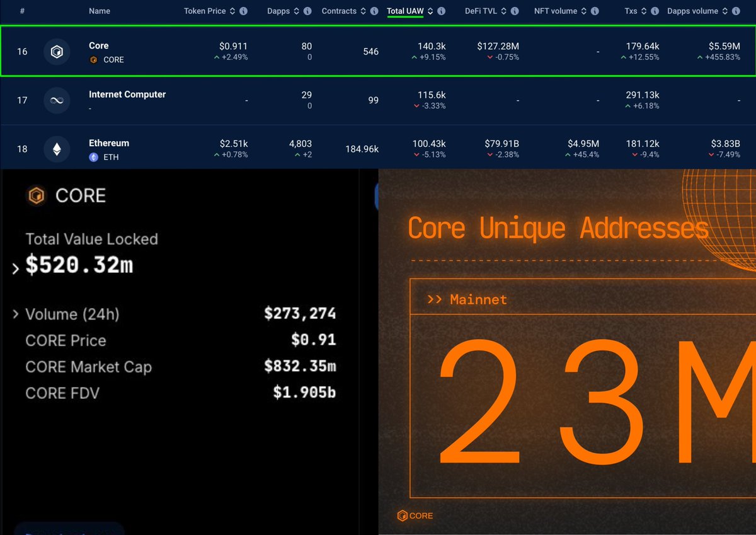
Task: Open the Core chain name link
Action: pyautogui.click(x=99, y=45)
